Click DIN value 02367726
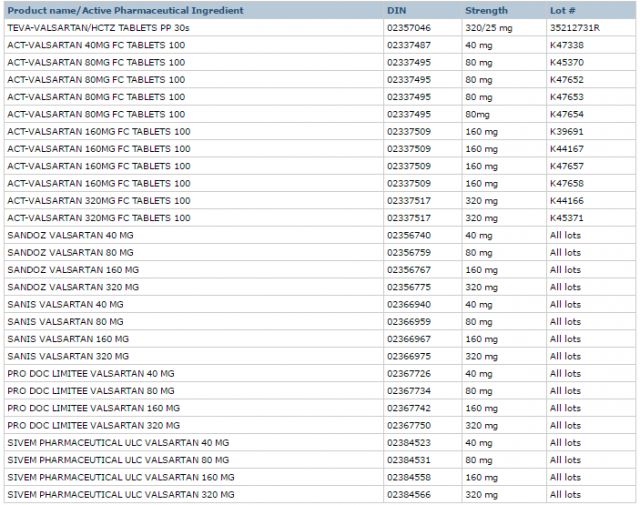The height and width of the screenshot is (505, 640). coord(409,374)
